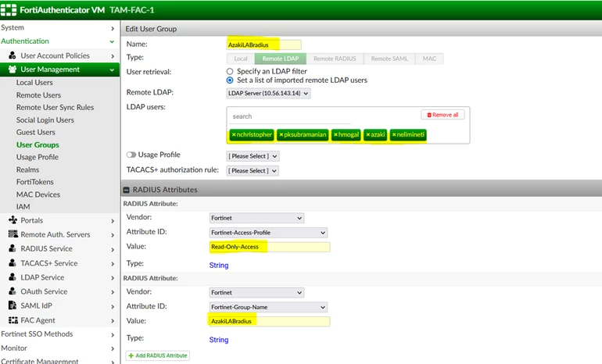Click the SAML IdP icon

point(13,305)
